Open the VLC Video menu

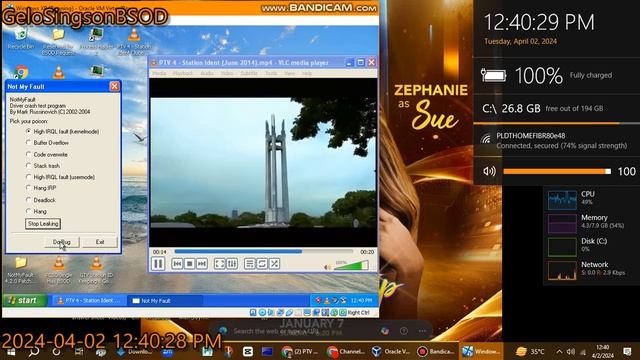tap(227, 73)
